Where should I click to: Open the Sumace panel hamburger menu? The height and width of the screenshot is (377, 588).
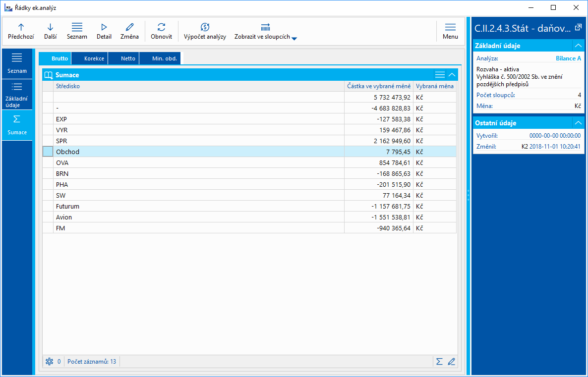click(440, 75)
